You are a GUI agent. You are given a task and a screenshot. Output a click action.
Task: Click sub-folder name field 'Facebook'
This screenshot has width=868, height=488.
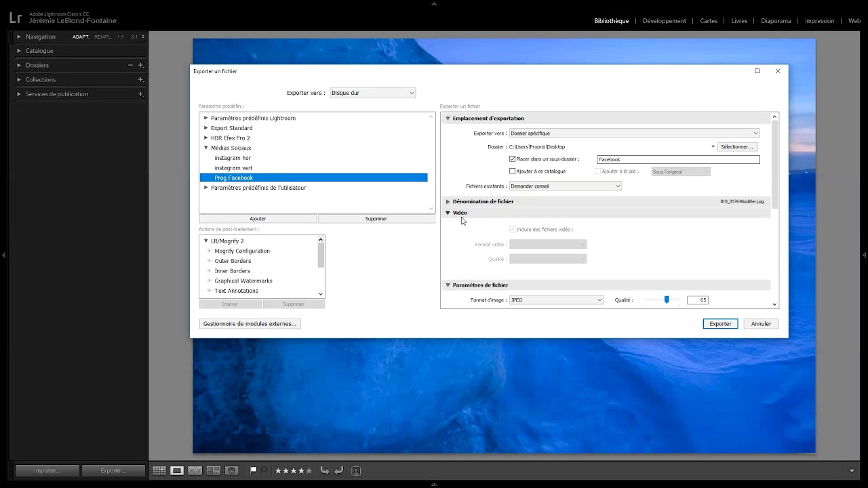coord(678,159)
